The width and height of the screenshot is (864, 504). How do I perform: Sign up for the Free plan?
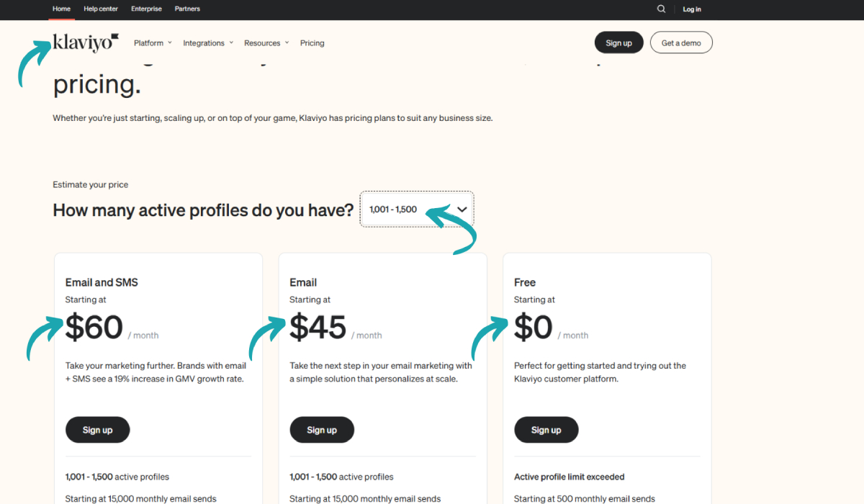pyautogui.click(x=546, y=430)
